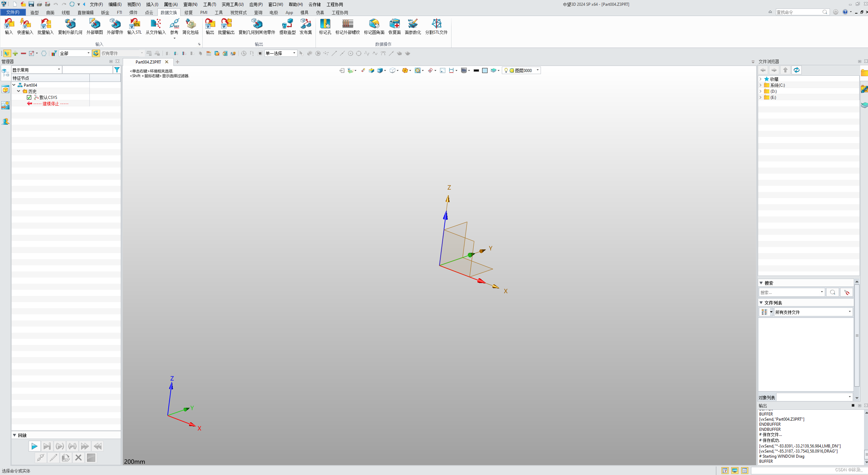Click the filter funnel icon in manager
Image resolution: width=868 pixels, height=475 pixels.
click(x=117, y=70)
